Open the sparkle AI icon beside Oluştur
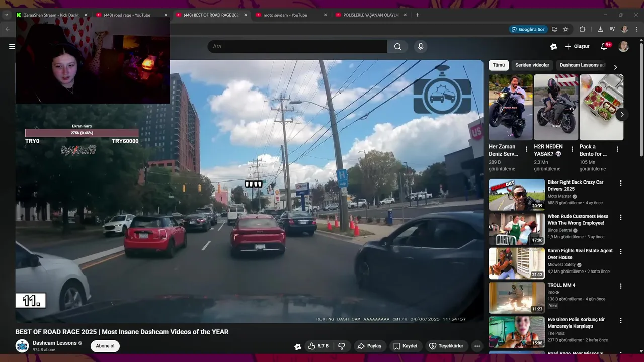The height and width of the screenshot is (362, 644). coord(553,47)
